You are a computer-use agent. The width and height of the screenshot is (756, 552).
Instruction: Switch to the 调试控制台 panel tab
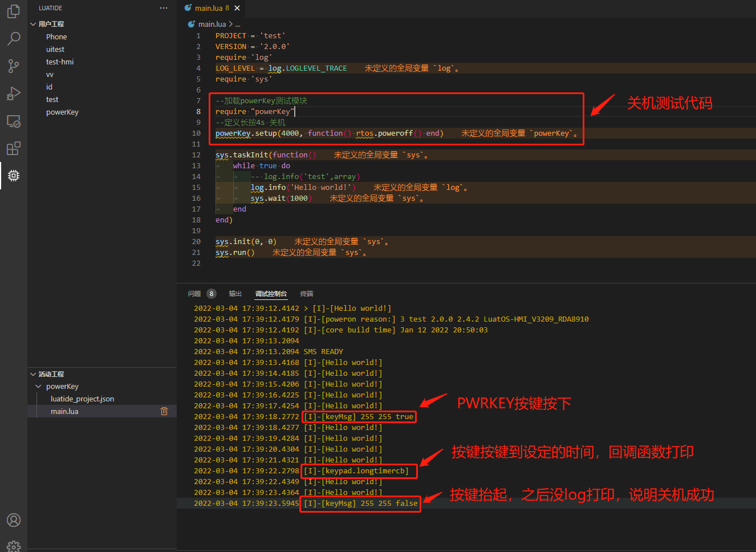click(271, 294)
